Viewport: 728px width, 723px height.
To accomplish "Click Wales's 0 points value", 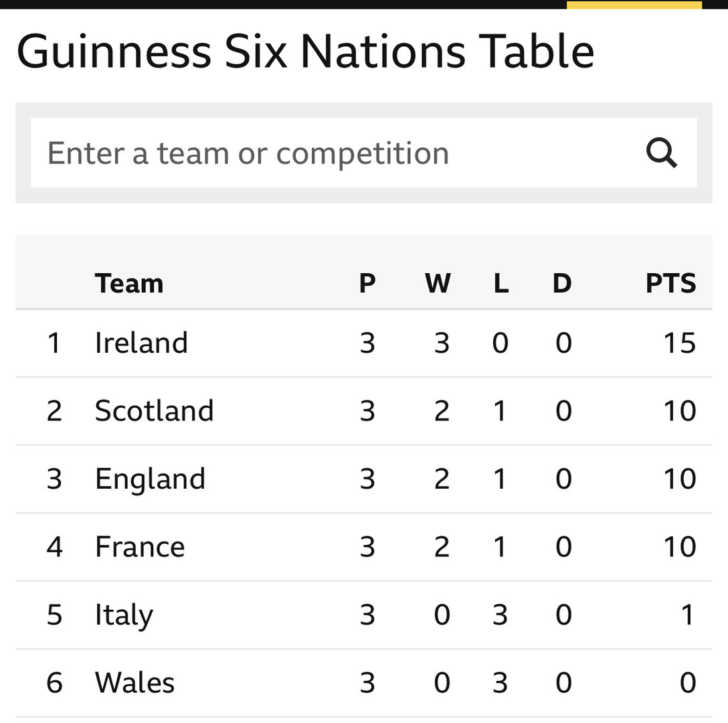I will tap(688, 683).
